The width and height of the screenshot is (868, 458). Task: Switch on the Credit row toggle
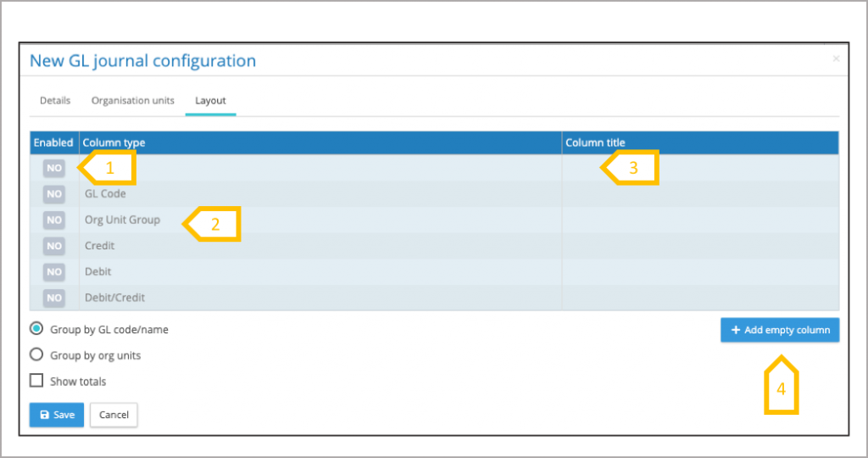click(54, 246)
